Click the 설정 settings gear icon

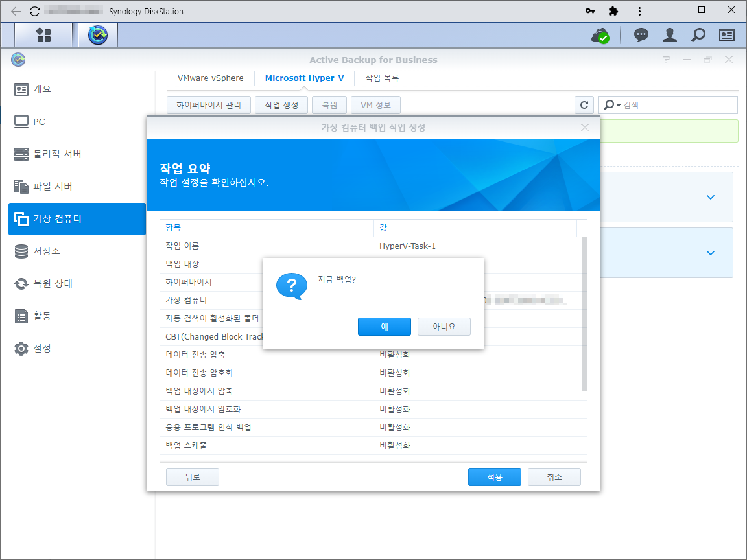(21, 348)
